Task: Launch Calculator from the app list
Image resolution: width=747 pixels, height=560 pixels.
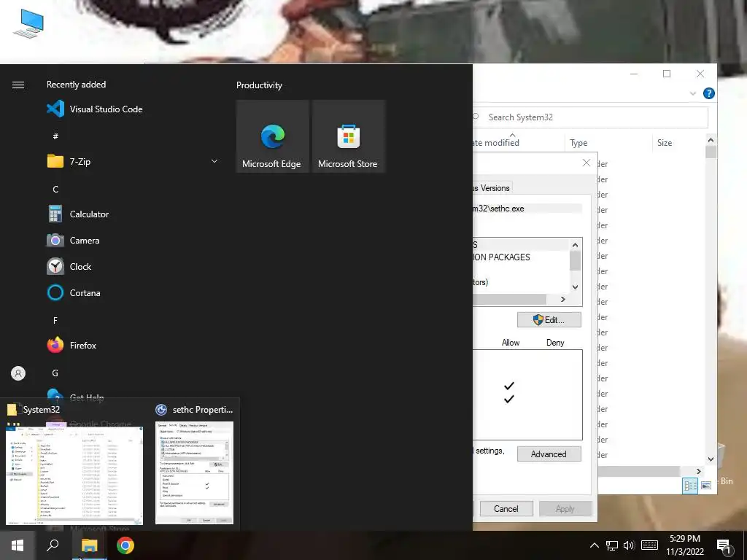Action: pos(77,214)
